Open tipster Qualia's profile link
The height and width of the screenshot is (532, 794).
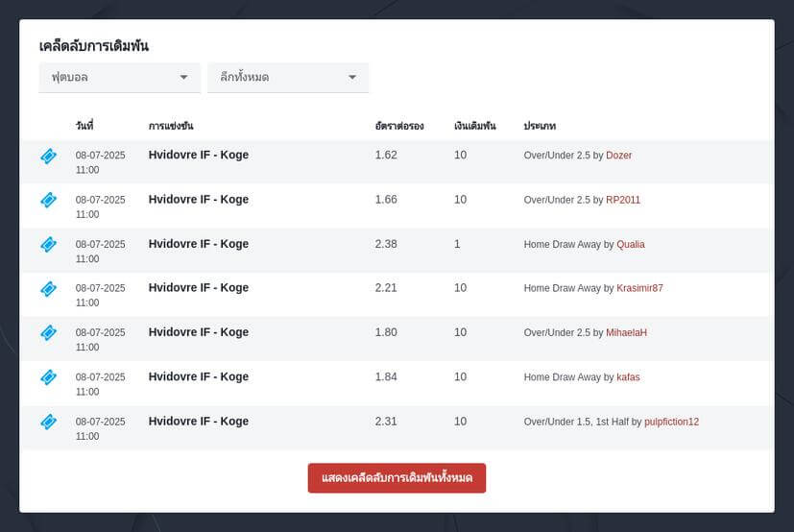point(631,245)
